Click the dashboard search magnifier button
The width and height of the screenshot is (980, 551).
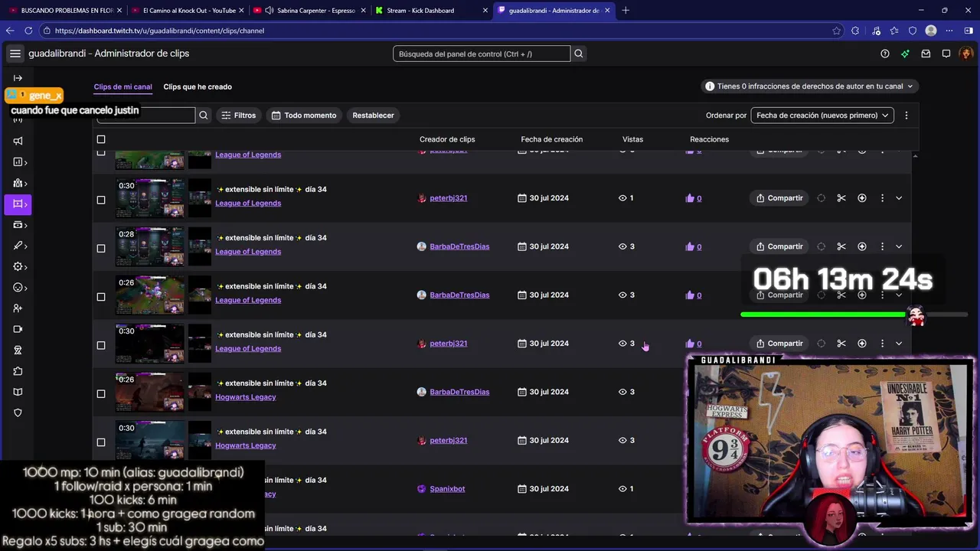coord(579,54)
